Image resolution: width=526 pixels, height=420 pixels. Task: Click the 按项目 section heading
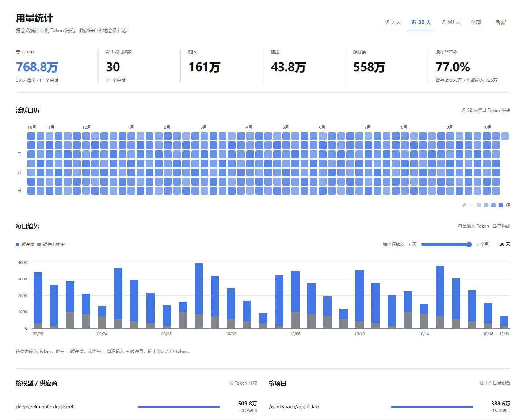[x=278, y=383]
